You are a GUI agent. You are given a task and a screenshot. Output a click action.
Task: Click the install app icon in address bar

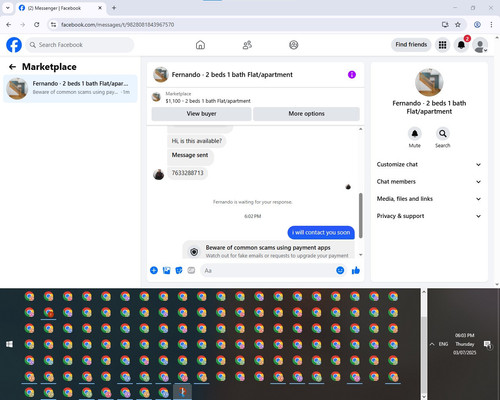445,25
